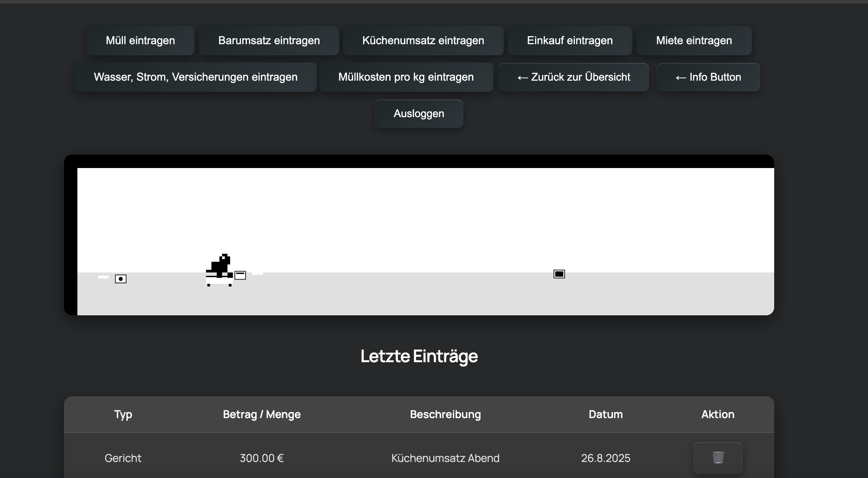Click the Typ column header
868x478 pixels.
[123, 414]
